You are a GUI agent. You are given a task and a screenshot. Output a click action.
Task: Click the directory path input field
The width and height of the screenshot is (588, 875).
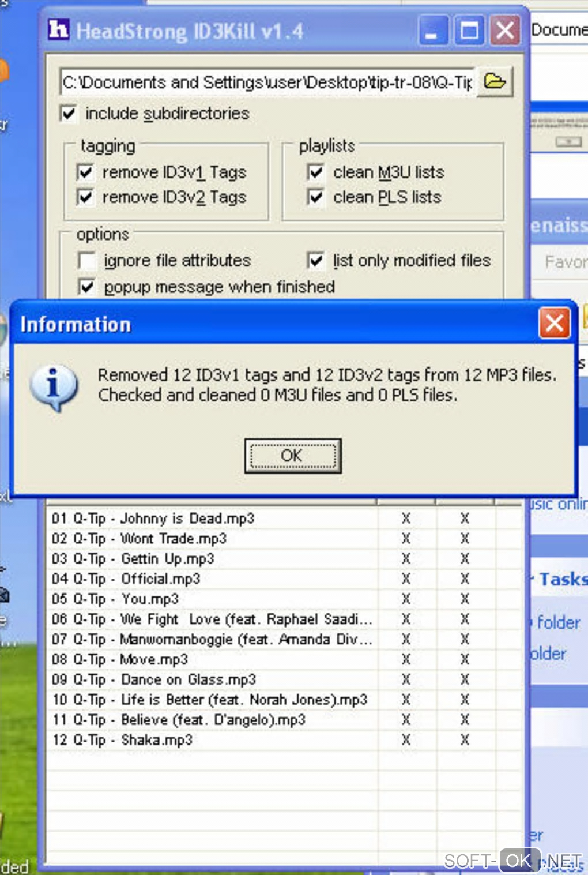tap(267, 82)
